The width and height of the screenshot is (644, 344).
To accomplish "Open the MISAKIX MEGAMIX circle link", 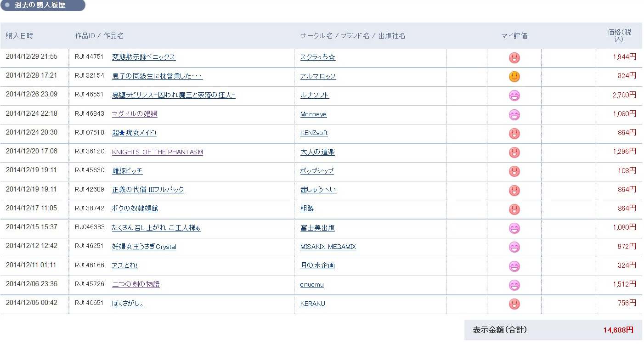I will tap(328, 247).
